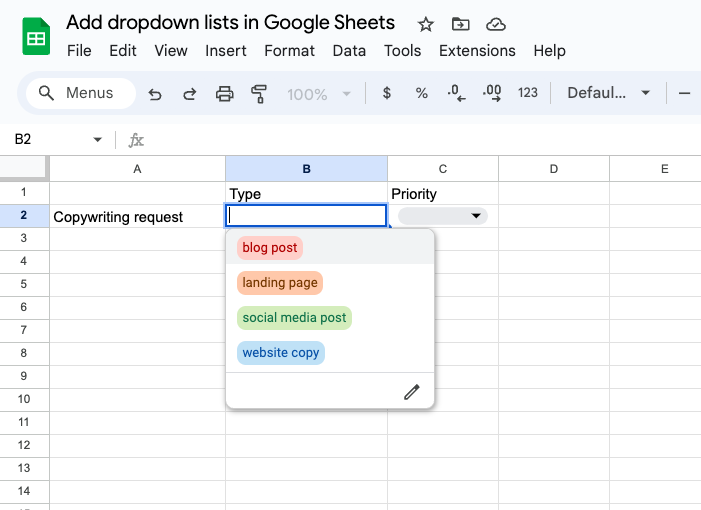Decrease decimal places

[x=456, y=93]
